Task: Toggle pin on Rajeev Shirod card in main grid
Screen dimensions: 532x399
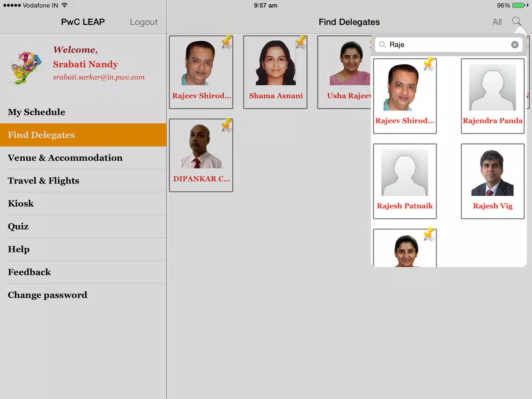Action: (227, 42)
